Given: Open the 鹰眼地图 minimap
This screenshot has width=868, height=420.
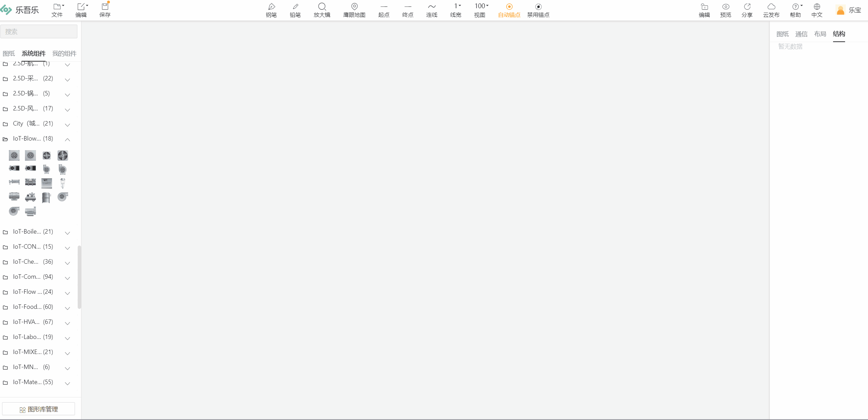Looking at the screenshot, I should click(354, 10).
